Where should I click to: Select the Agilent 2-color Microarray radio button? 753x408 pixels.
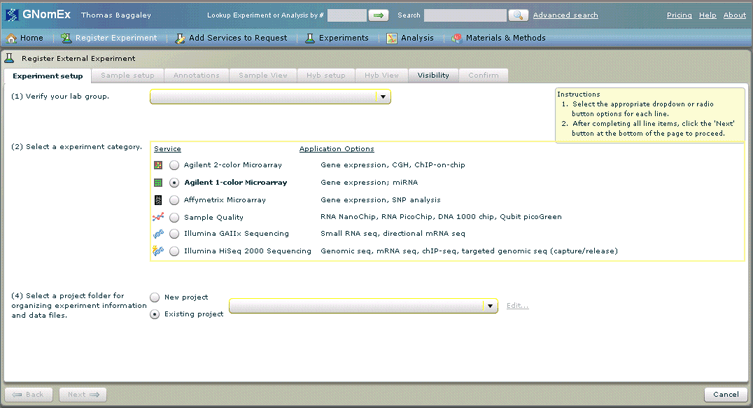tap(174, 165)
